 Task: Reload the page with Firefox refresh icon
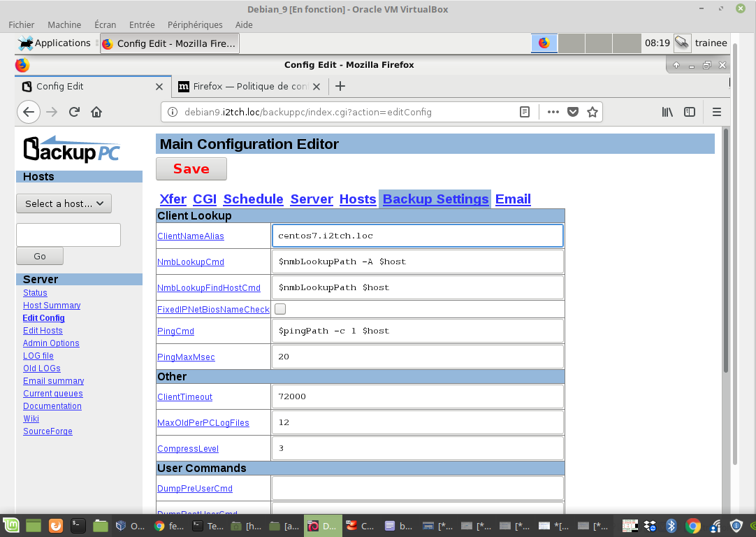tap(74, 112)
